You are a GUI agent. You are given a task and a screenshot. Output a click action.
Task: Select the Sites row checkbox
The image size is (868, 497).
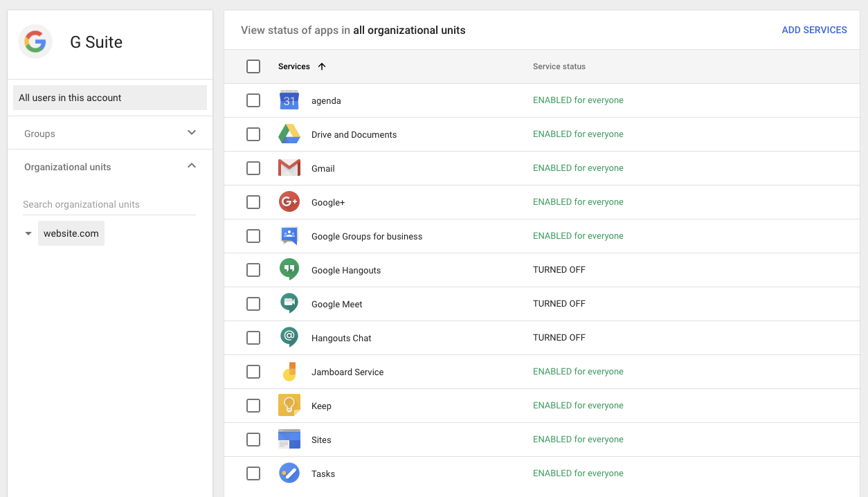pos(253,440)
